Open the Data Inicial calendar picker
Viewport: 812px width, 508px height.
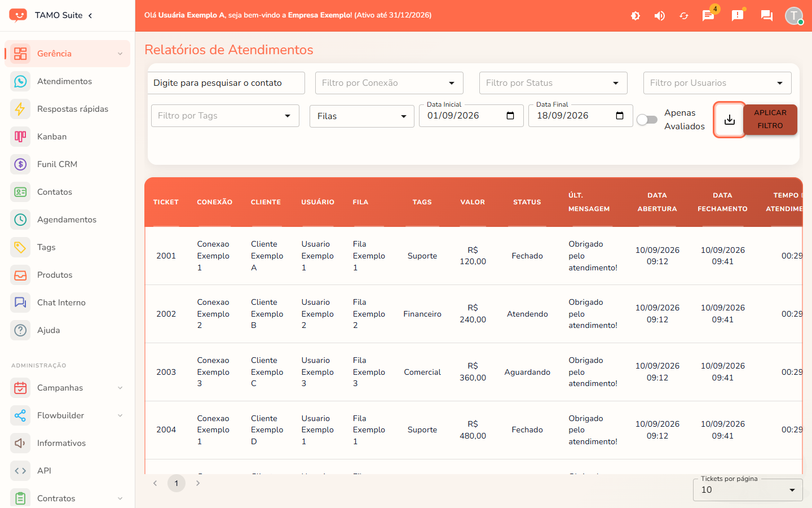tap(510, 116)
